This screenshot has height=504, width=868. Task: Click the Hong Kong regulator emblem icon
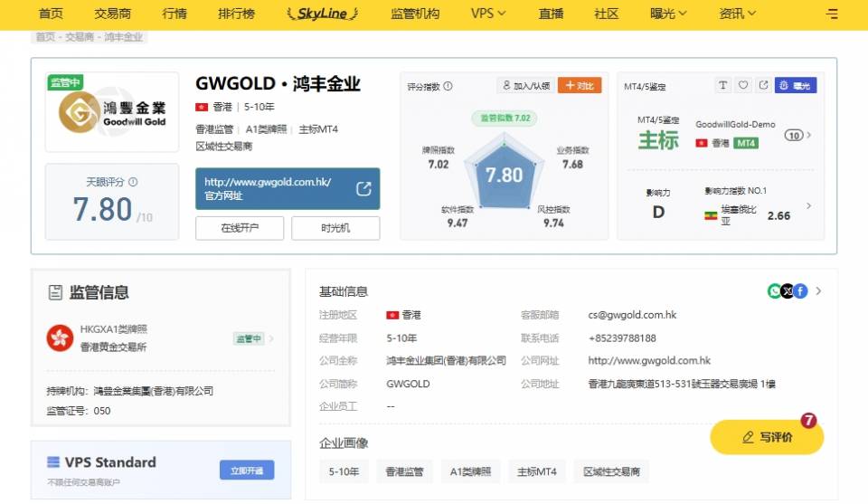tap(60, 338)
